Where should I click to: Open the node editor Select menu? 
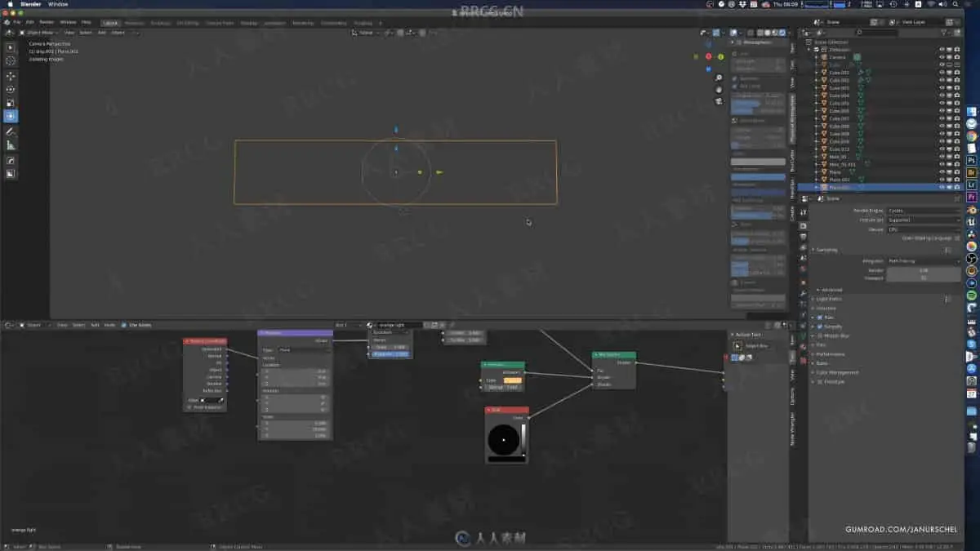point(78,325)
